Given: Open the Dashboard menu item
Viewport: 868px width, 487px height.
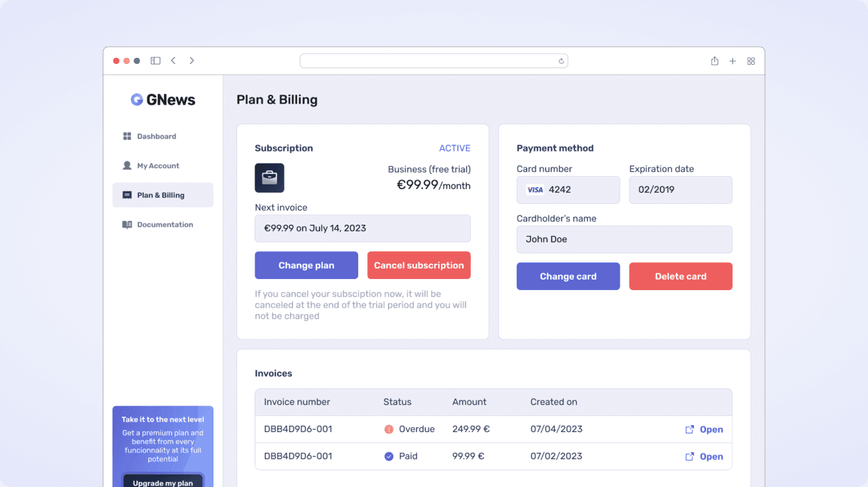Looking at the screenshot, I should pyautogui.click(x=163, y=136).
